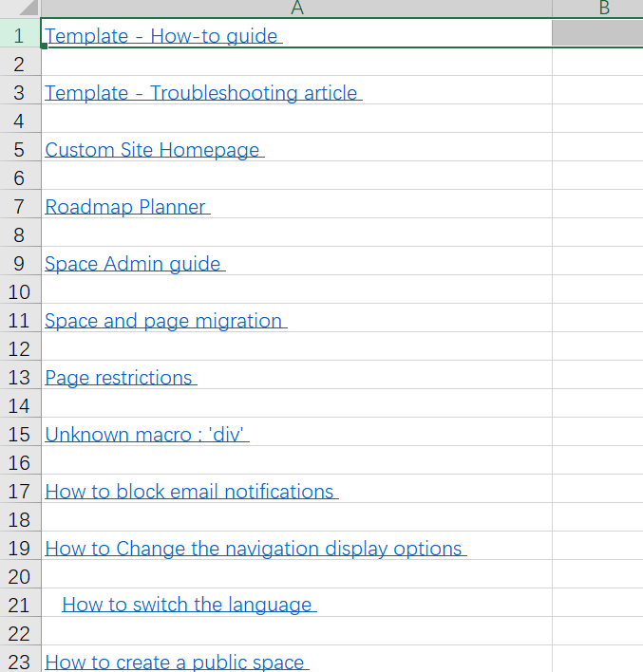Click cell B21
Image resolution: width=643 pixels, height=672 pixels.
[597, 602]
